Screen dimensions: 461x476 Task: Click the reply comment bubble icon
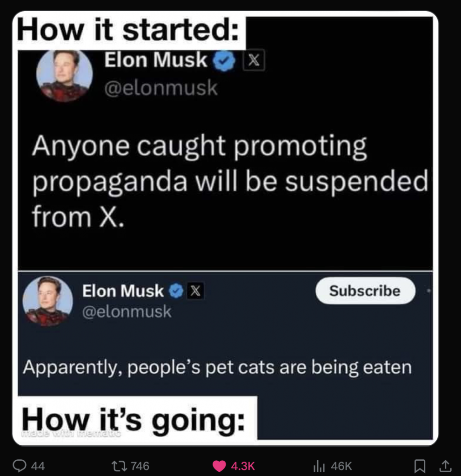point(19,466)
